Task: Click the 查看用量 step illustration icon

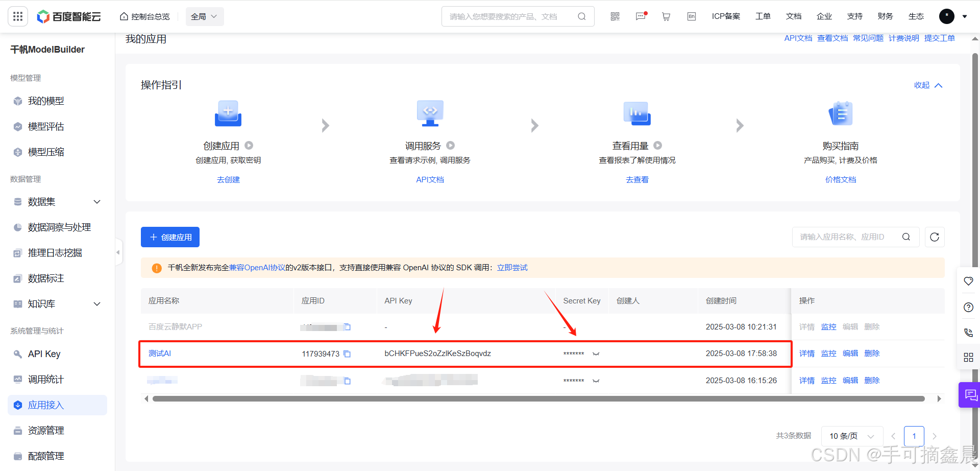Action: tap(637, 113)
